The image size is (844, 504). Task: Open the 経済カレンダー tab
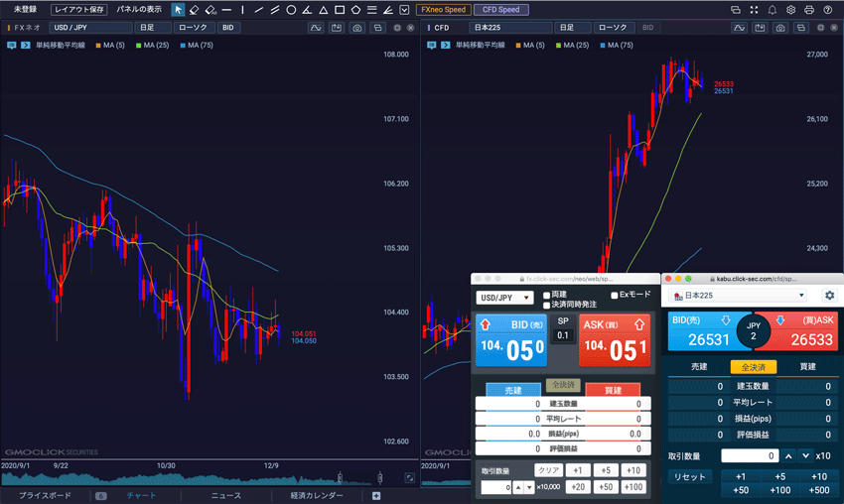point(316,495)
